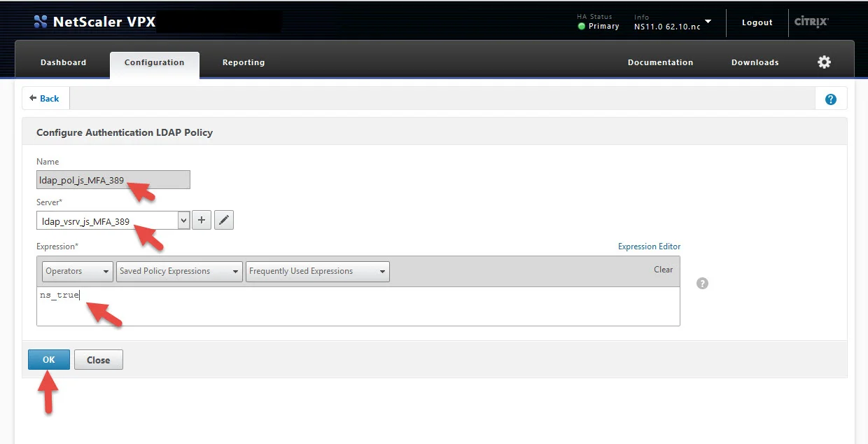The image size is (868, 444).
Task: Confirm the policy with OK button
Action: [x=49, y=360]
